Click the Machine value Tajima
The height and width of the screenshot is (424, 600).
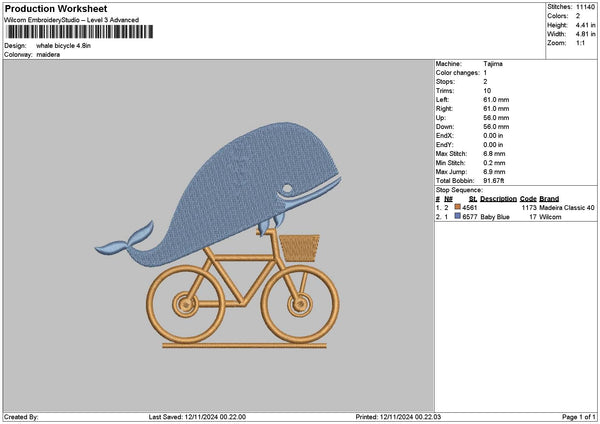[x=493, y=63]
